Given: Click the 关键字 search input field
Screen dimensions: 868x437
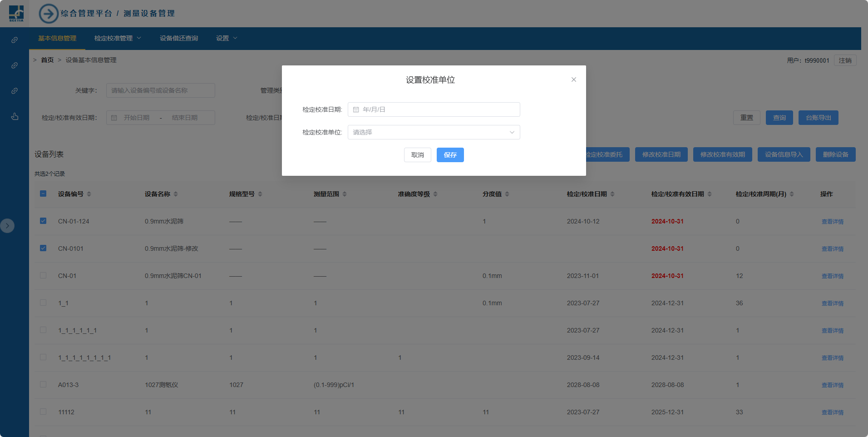Looking at the screenshot, I should (x=161, y=90).
